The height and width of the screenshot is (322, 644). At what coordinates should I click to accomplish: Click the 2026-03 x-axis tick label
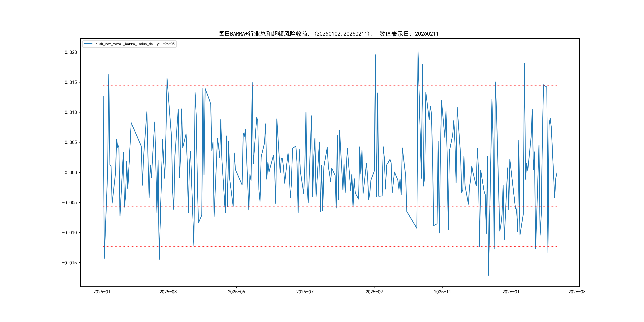tap(577, 292)
